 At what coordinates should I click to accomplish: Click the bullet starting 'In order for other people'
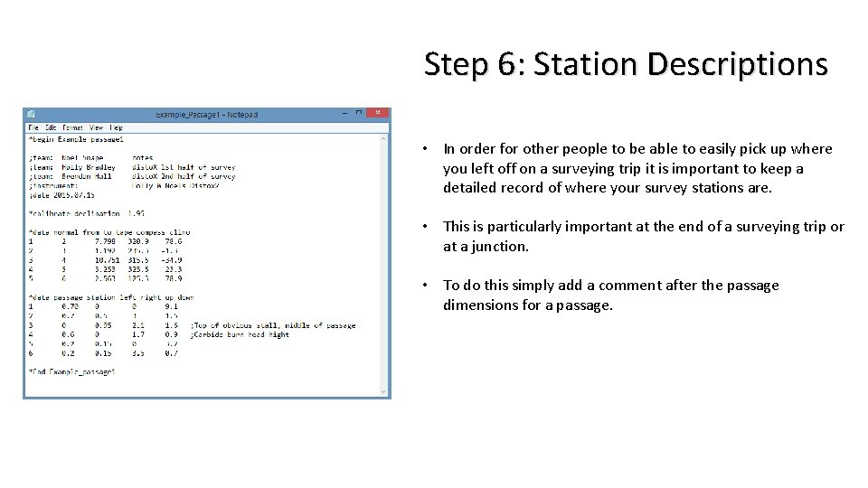(637, 168)
